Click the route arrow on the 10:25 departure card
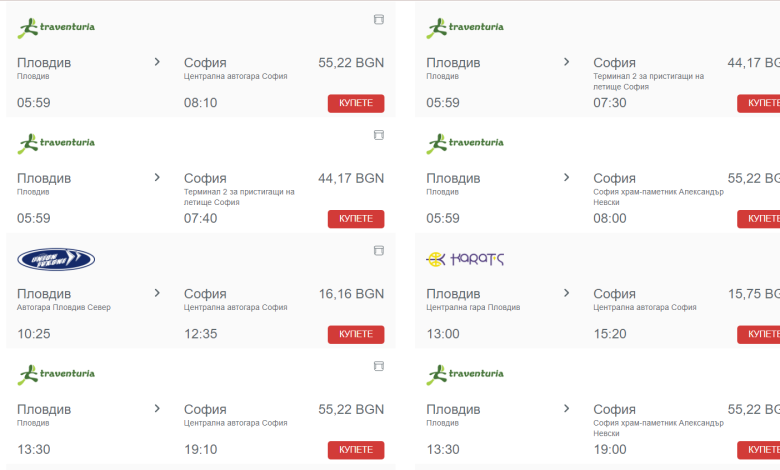Image resolution: width=780 pixels, height=470 pixels. point(157,293)
